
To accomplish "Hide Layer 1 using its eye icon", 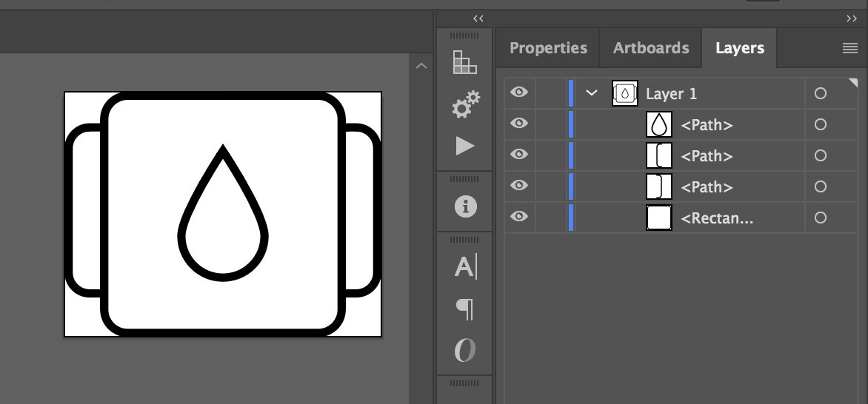I will [x=520, y=92].
